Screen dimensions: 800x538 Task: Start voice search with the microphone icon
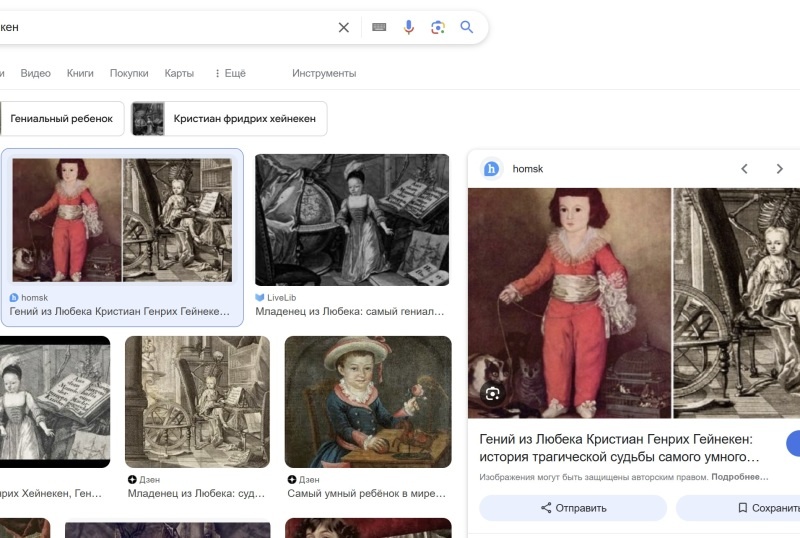pyautogui.click(x=409, y=27)
